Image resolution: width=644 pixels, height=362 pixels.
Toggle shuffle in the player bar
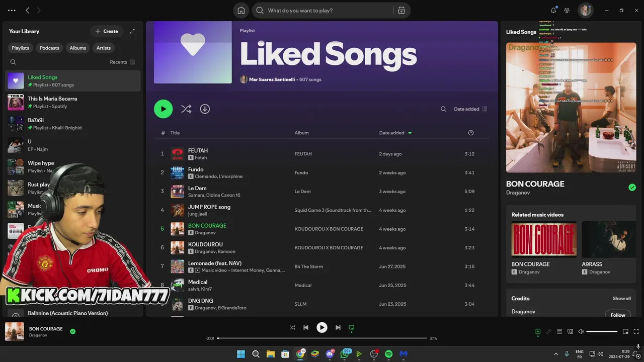click(x=292, y=327)
